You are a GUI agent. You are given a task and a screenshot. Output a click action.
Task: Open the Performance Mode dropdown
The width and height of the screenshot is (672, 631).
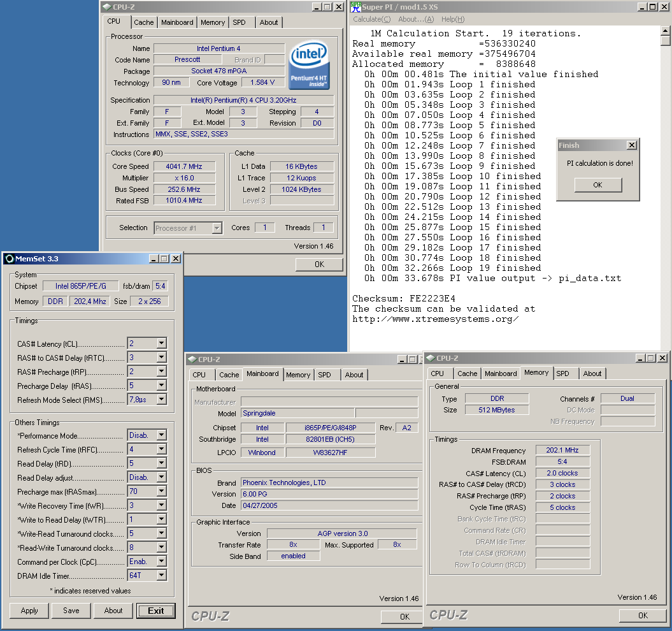[x=161, y=435]
